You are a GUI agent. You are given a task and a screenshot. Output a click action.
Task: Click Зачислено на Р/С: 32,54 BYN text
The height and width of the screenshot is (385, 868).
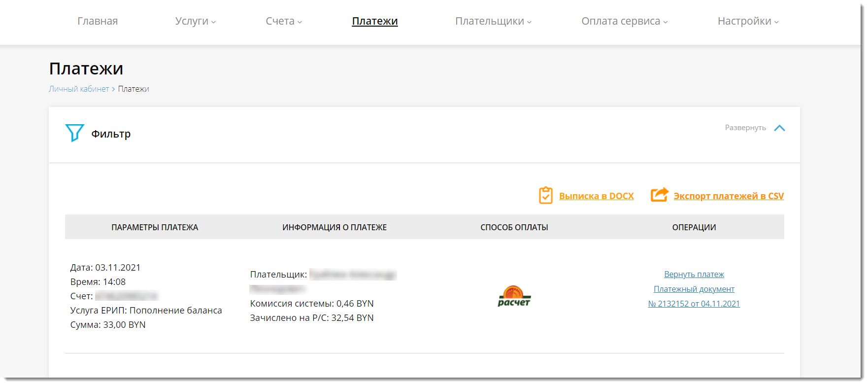point(312,318)
